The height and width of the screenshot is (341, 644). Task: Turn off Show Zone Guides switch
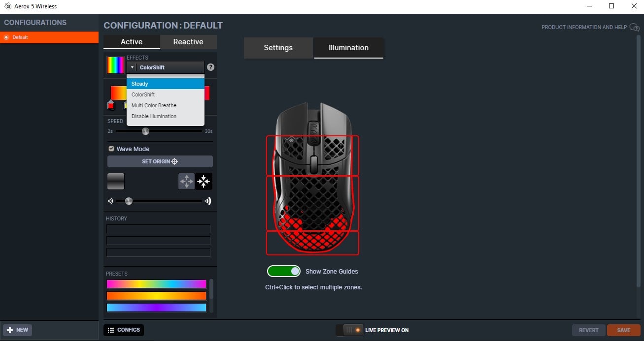click(x=284, y=271)
